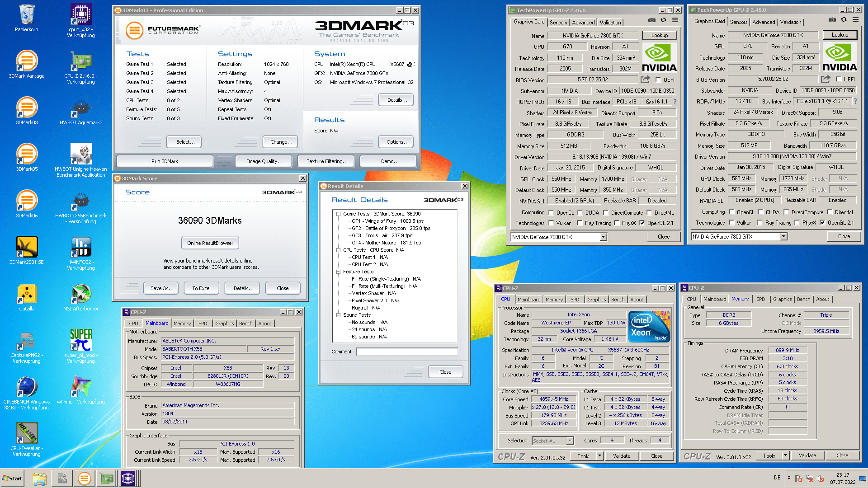The height and width of the screenshot is (488, 868).
Task: Open the Socket #1 selection dropdown in CPU-Z
Action: 570,441
